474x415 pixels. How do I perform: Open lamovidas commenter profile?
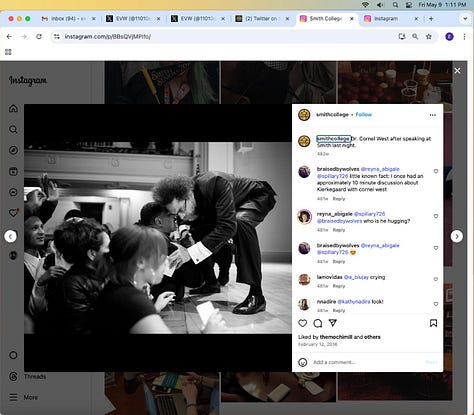coord(329,277)
